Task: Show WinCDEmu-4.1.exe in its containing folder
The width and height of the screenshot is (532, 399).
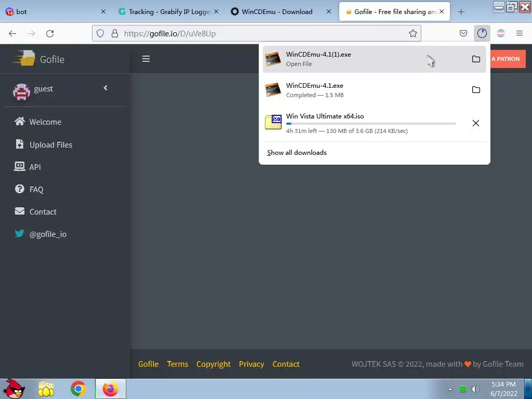Action: pos(476,90)
